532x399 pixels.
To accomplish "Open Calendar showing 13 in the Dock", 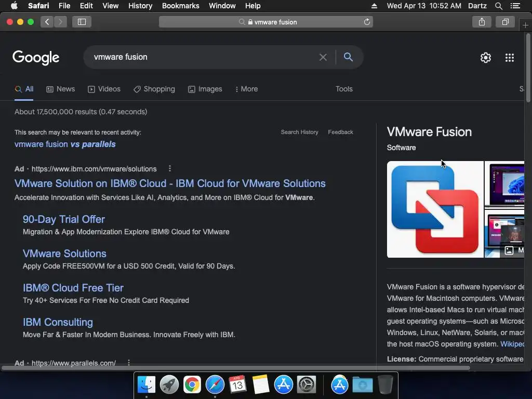I will pos(237,384).
